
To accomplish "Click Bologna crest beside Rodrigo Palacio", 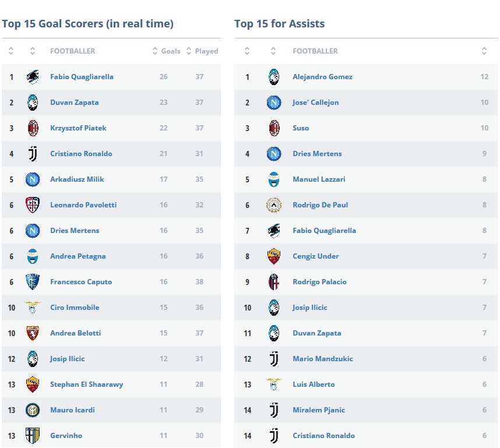I will click(273, 282).
